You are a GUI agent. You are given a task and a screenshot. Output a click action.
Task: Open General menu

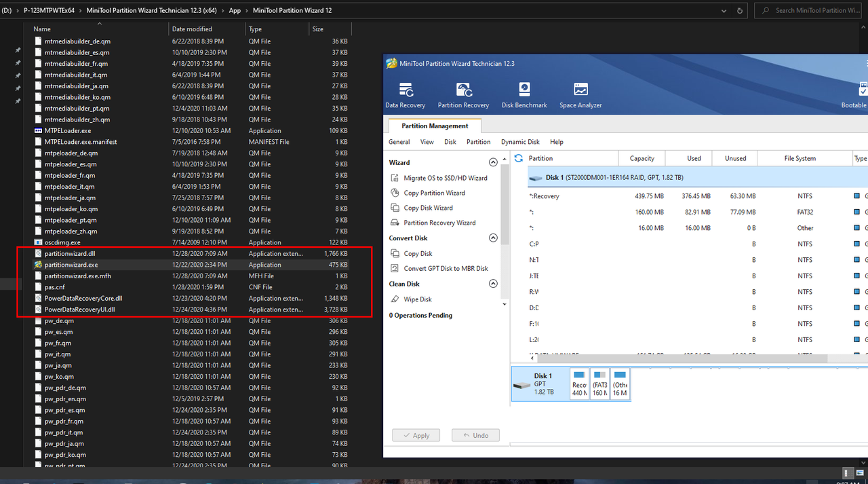[x=399, y=142]
